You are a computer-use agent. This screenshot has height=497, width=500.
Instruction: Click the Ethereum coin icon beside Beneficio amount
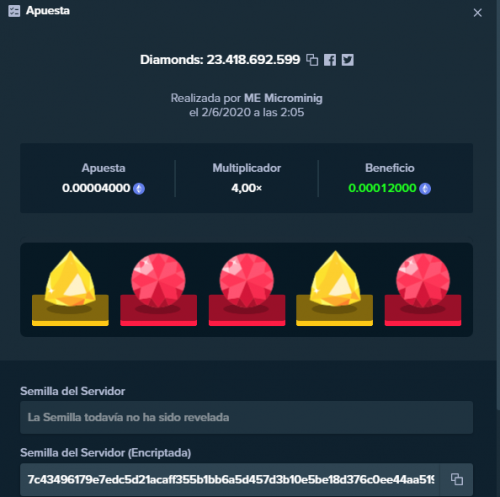click(425, 189)
